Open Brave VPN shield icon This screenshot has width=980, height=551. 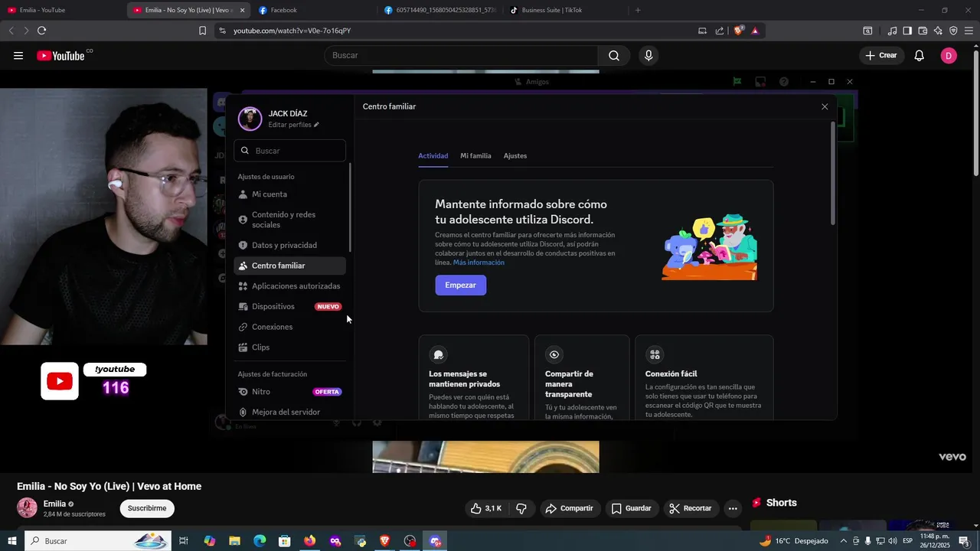[x=953, y=31]
